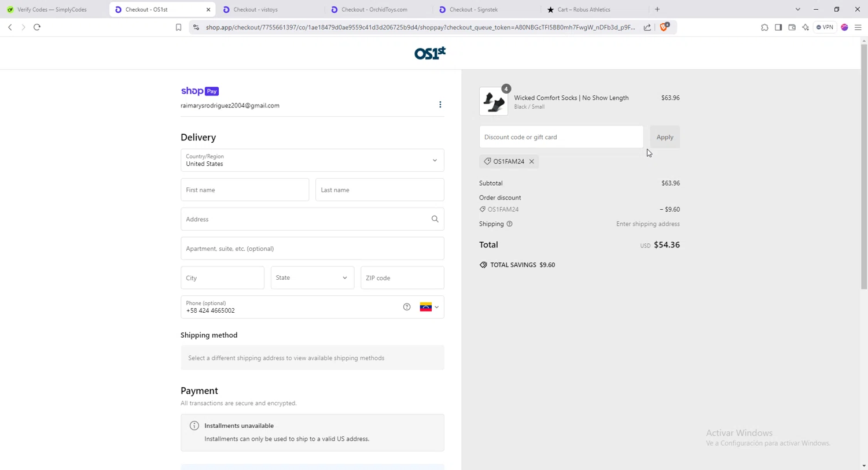
Task: Click the Installments unavailable info icon
Action: (194, 425)
